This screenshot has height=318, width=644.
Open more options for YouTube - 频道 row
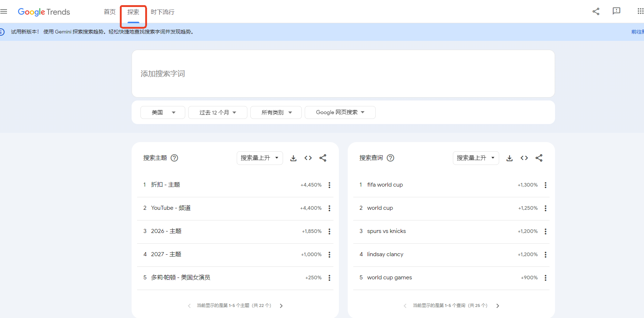point(329,208)
